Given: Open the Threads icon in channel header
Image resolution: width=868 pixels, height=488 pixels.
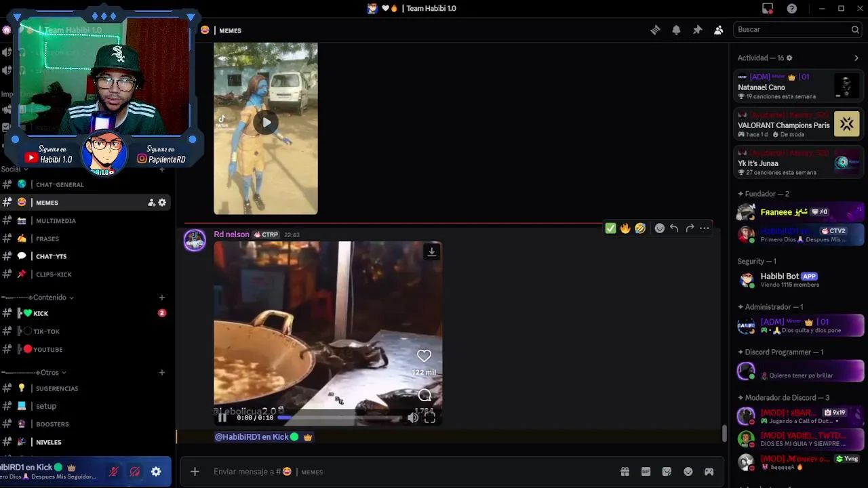Looking at the screenshot, I should (655, 30).
